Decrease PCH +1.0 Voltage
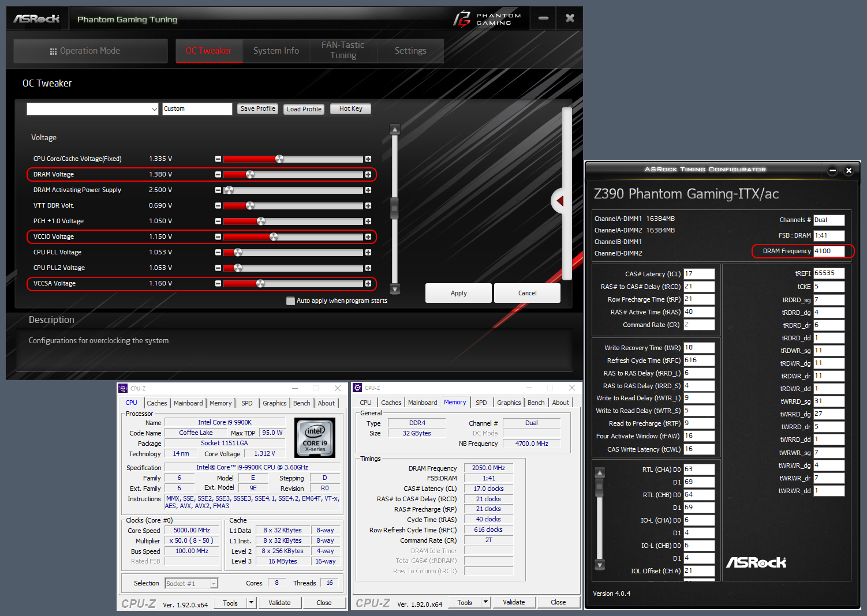This screenshot has height=616, width=867. (x=218, y=221)
